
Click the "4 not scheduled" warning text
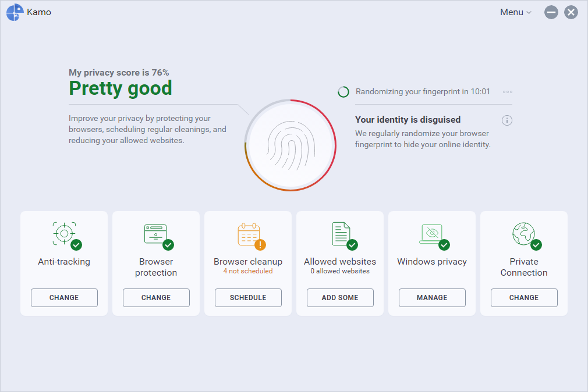pyautogui.click(x=248, y=271)
